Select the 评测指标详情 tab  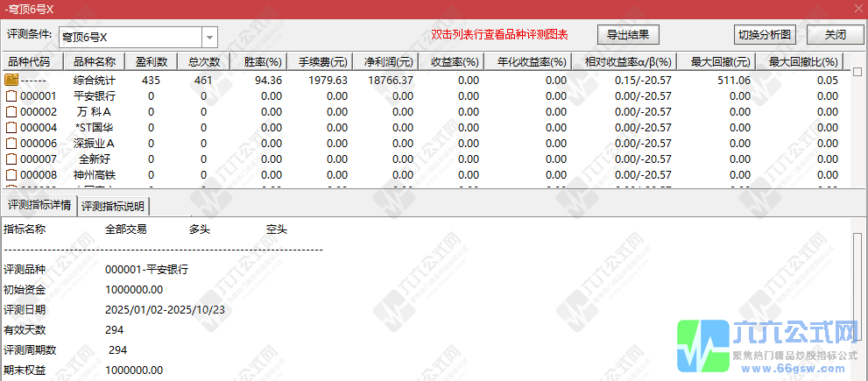[x=39, y=206]
